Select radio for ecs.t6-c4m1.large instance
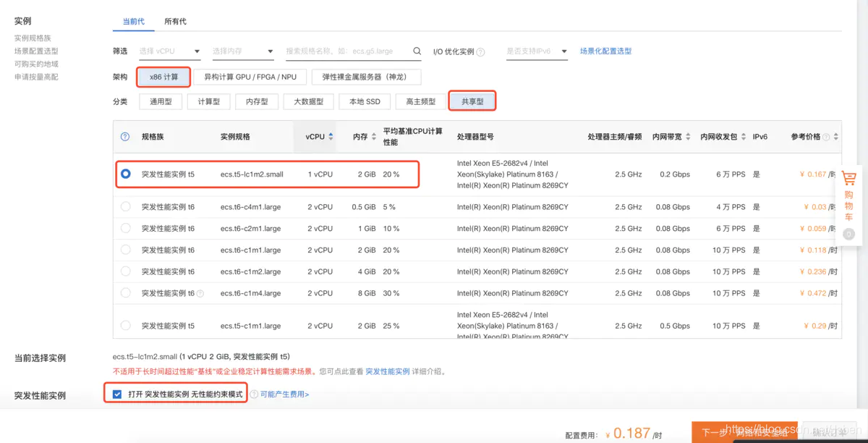The image size is (868, 443). coord(126,206)
